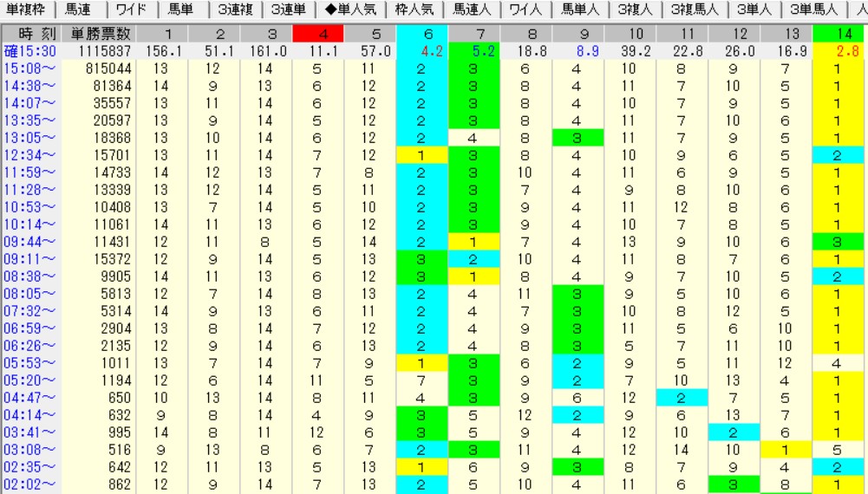Select the green horse number 14 header
The image size is (868, 494).
(840, 33)
